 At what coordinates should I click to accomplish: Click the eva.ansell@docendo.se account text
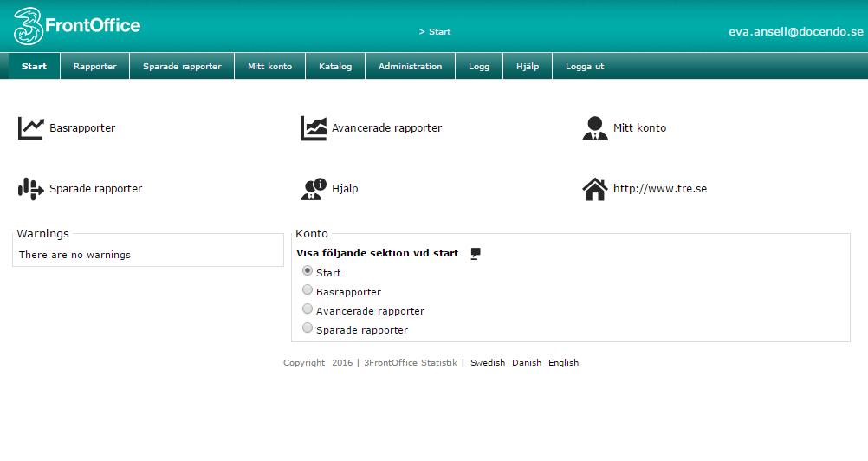pos(796,31)
